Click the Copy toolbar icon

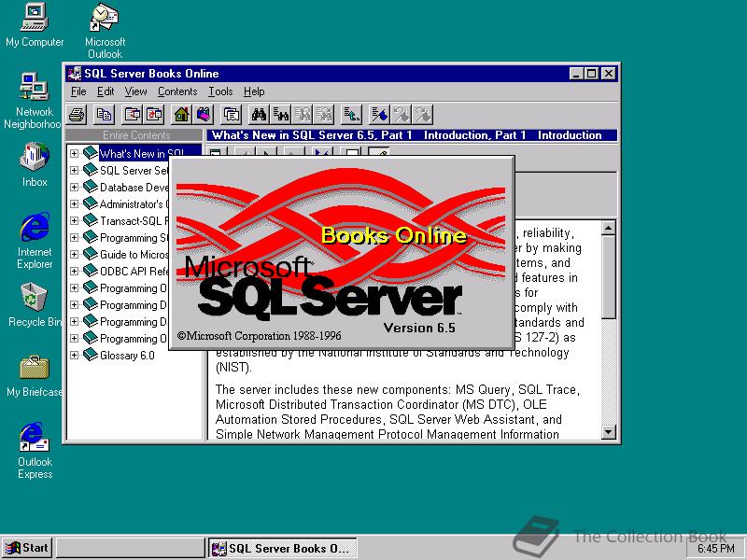pyautogui.click(x=105, y=115)
